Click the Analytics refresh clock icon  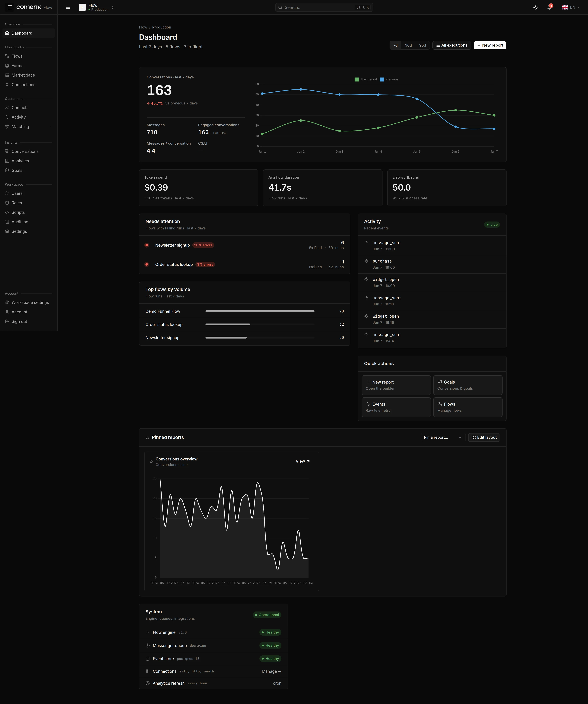tap(147, 683)
